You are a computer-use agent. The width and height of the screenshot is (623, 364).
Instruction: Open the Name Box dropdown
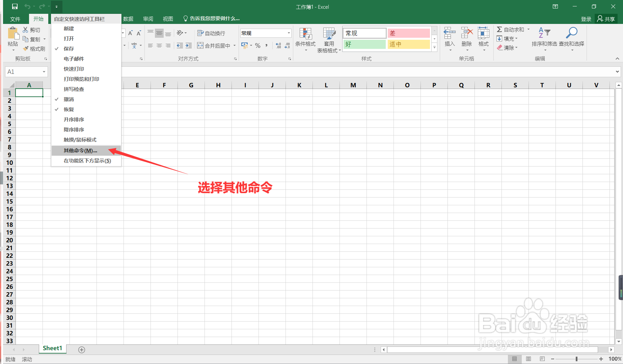click(44, 71)
